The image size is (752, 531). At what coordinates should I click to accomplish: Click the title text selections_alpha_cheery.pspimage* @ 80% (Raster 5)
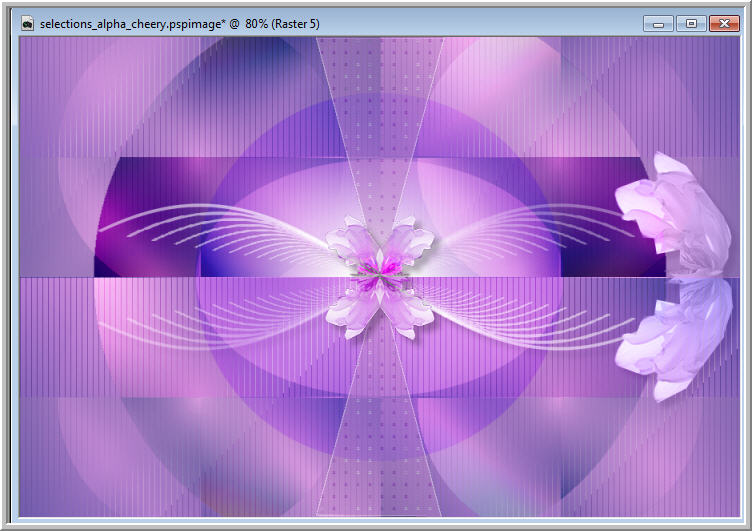(180, 24)
